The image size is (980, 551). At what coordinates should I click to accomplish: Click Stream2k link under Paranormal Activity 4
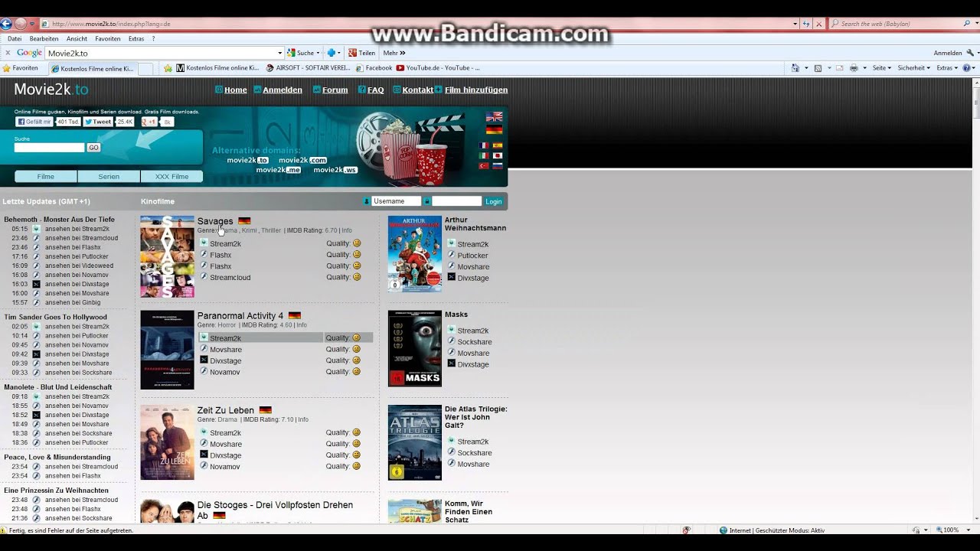click(225, 338)
